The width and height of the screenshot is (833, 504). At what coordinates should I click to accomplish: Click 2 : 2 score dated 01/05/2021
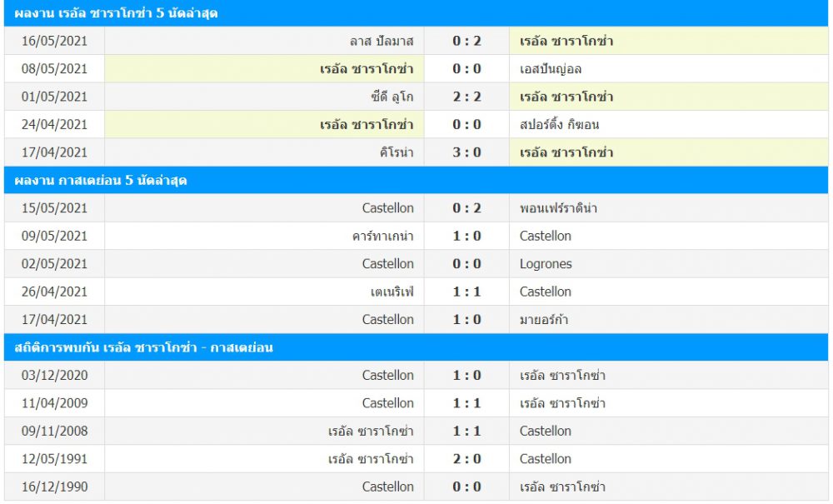point(466,97)
